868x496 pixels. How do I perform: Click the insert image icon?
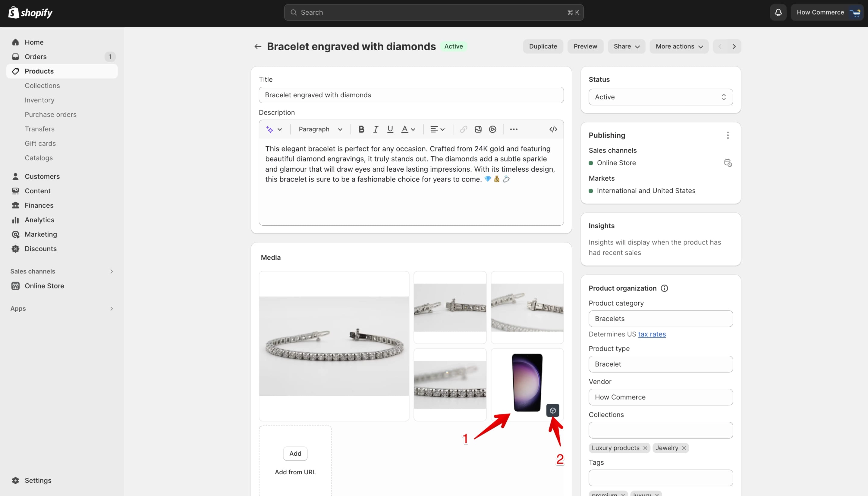point(478,129)
